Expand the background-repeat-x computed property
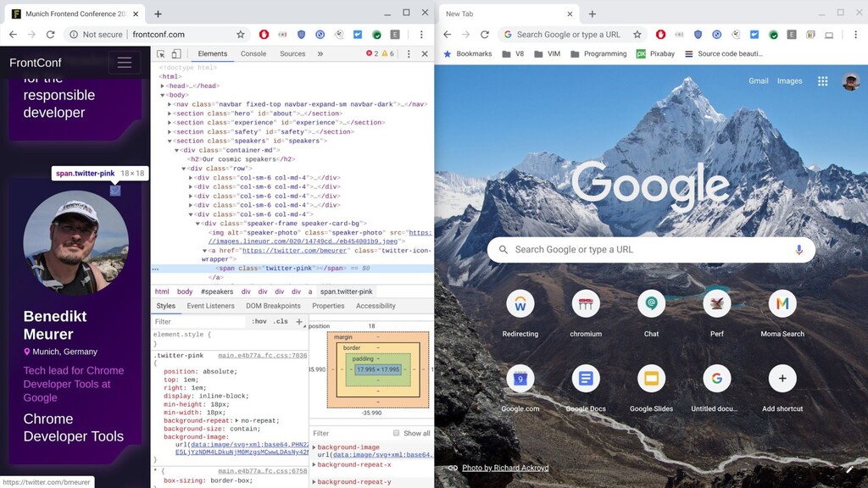Image resolution: width=868 pixels, height=488 pixels. tap(314, 465)
